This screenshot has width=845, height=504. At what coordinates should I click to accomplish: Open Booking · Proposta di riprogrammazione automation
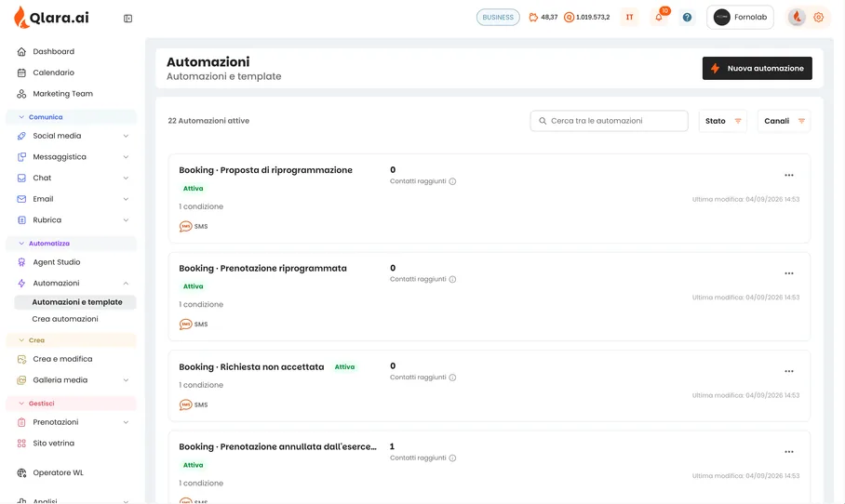tap(265, 170)
